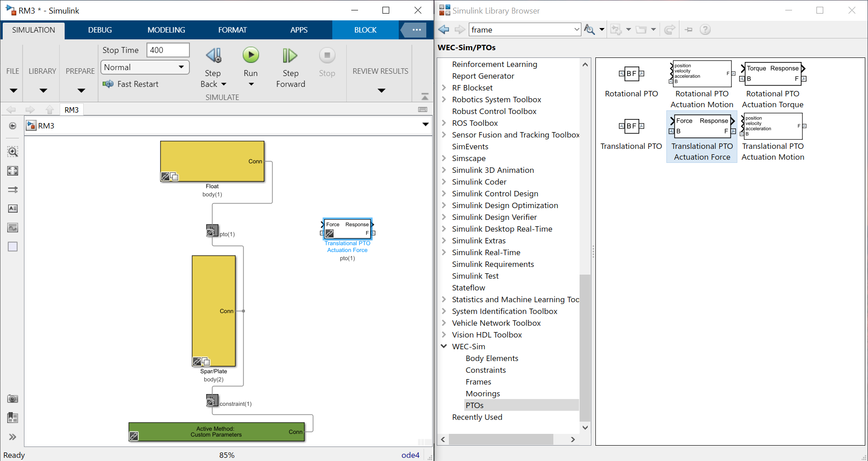868x461 pixels.
Task: Click the Step Back icon
Action: pyautogui.click(x=213, y=55)
